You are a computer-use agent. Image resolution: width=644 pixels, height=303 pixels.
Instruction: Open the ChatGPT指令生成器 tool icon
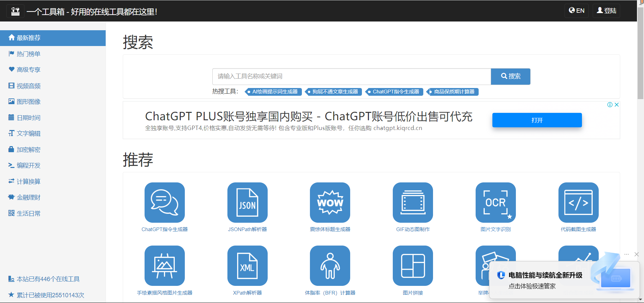(x=165, y=203)
